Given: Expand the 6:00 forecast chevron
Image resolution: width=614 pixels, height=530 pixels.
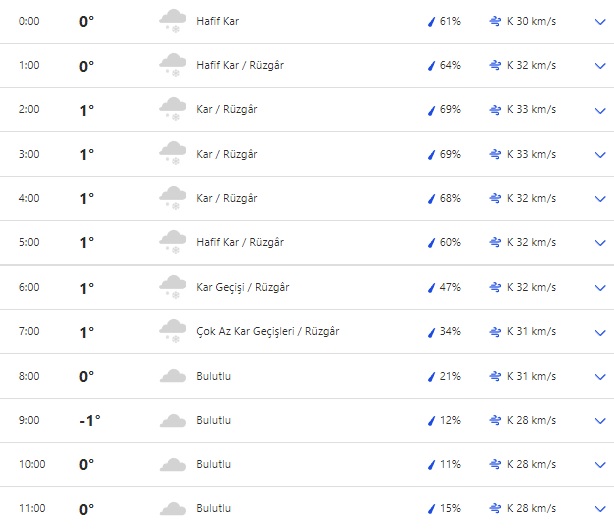Looking at the screenshot, I should [x=600, y=288].
